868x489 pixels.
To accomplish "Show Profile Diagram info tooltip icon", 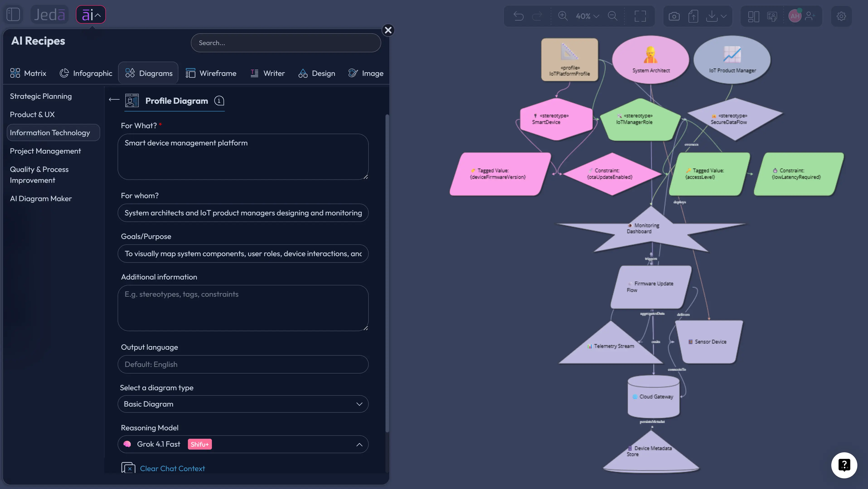I will coord(219,101).
